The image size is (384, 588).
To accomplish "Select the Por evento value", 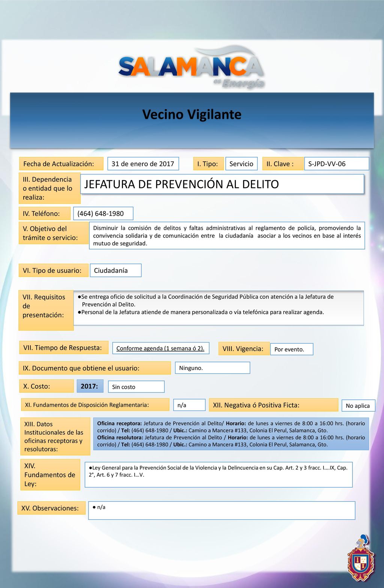I will (291, 349).
